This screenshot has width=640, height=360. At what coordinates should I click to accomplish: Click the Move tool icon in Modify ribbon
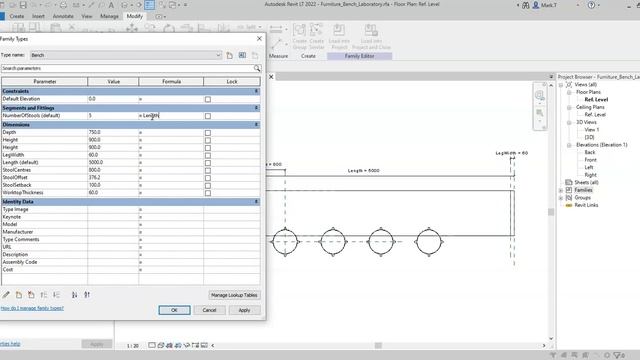pyautogui.click(x=131, y=28)
